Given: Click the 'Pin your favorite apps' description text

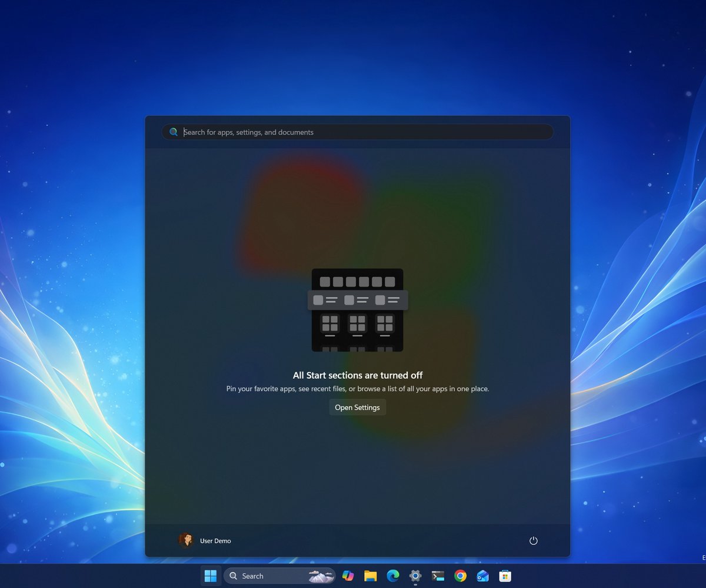Looking at the screenshot, I should click(x=358, y=389).
